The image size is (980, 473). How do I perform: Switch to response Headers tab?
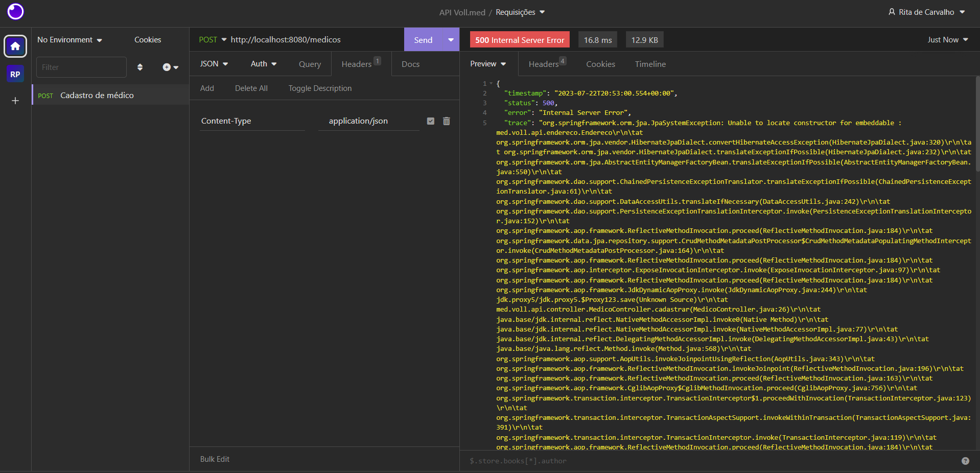pyautogui.click(x=547, y=64)
